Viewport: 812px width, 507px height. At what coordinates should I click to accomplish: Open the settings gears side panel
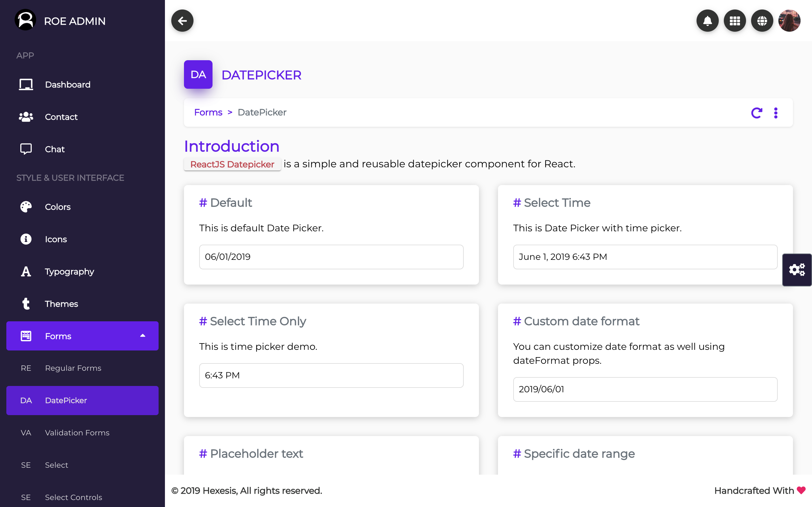coord(796,270)
